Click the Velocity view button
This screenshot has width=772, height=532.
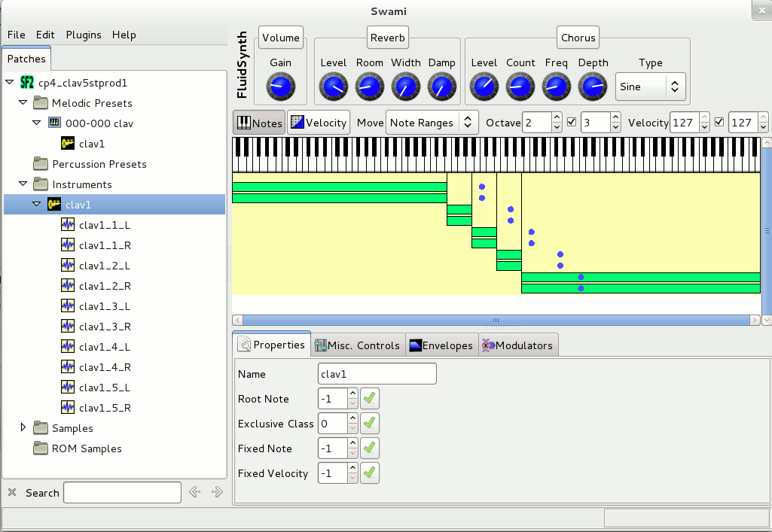point(319,123)
